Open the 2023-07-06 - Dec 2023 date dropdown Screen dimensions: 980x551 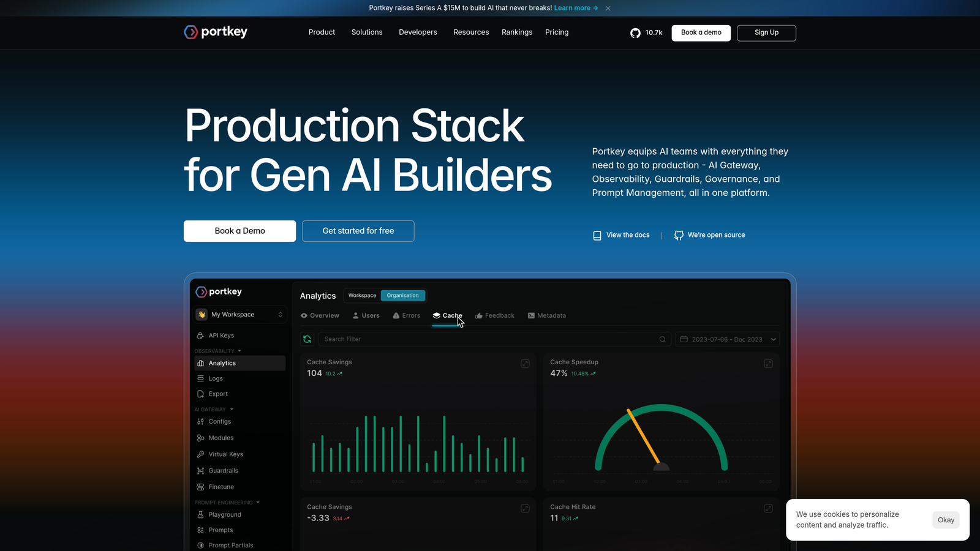[728, 339]
